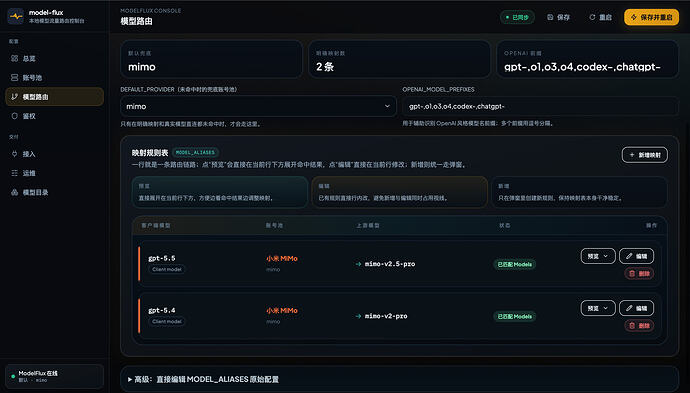Image resolution: width=690 pixels, height=393 pixels.
Task: Click the 状态 column header
Action: [x=505, y=225]
